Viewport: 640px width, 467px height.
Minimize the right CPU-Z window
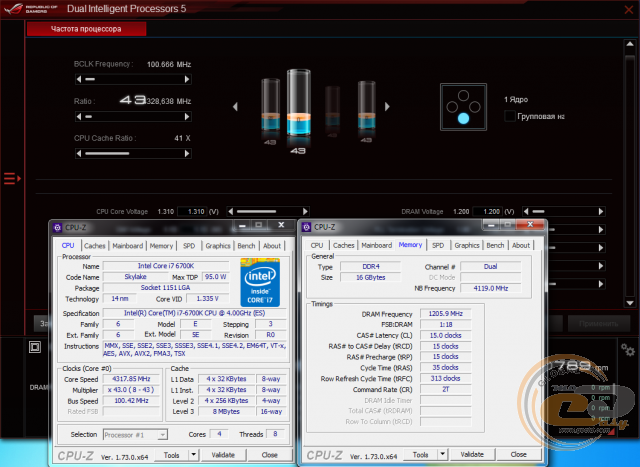[x=491, y=225]
